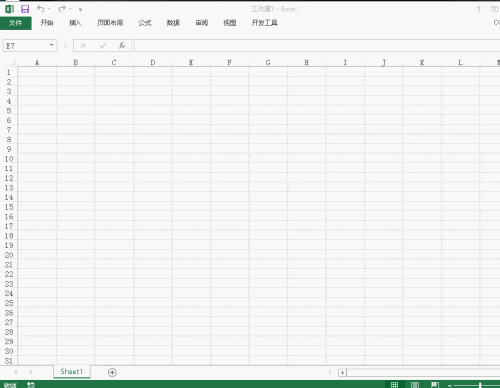
Task: Save the workbook with the save icon
Action: point(25,9)
